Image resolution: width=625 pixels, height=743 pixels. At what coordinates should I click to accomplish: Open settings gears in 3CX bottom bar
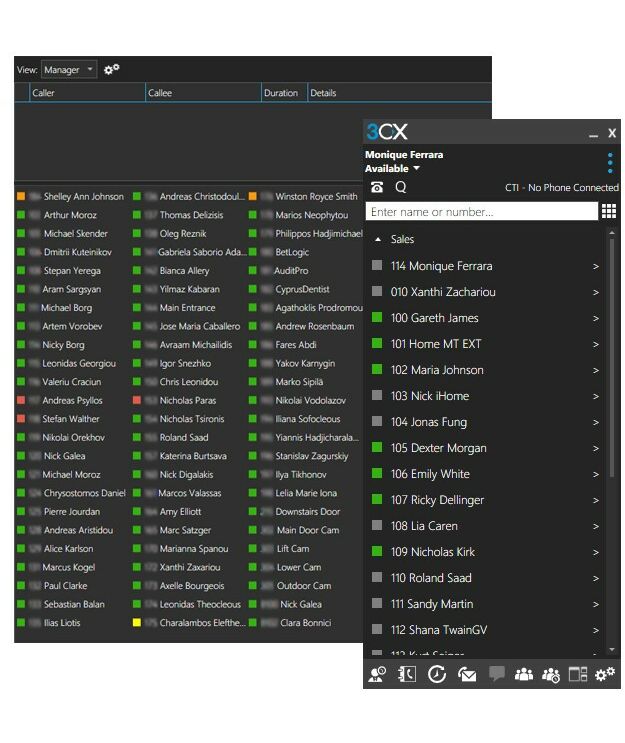tap(605, 675)
